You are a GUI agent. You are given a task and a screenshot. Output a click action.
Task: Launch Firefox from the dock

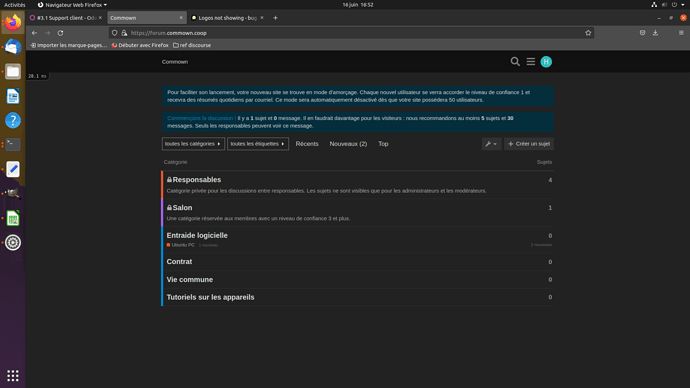coord(13,22)
